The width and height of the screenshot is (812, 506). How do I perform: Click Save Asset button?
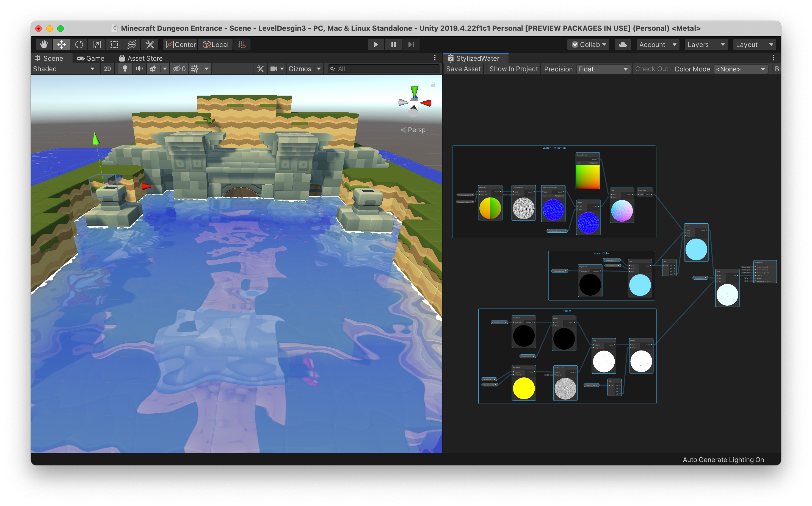click(x=463, y=69)
